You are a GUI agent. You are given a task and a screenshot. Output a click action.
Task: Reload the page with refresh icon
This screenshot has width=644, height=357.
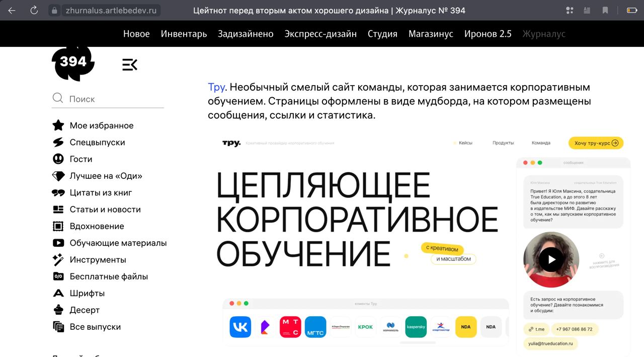[34, 10]
